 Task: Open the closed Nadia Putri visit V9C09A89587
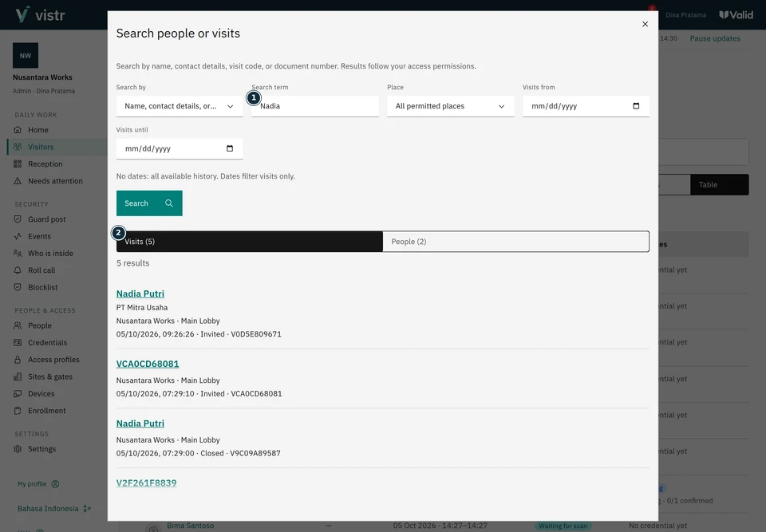140,424
